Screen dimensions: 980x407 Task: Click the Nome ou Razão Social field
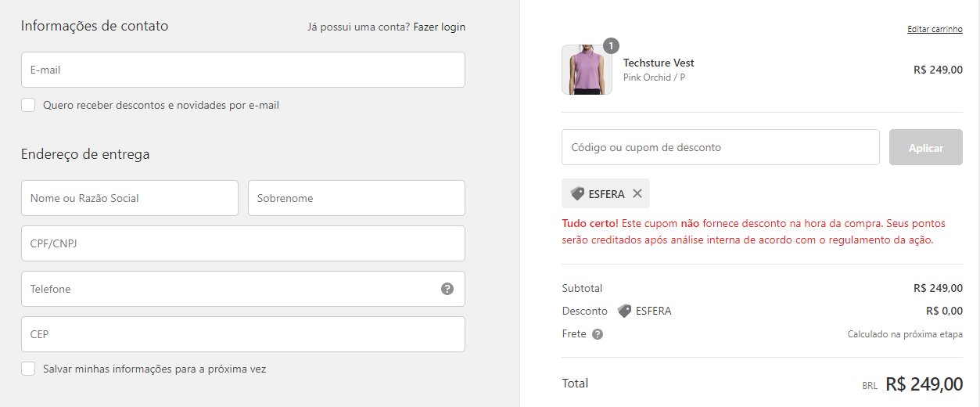point(130,198)
